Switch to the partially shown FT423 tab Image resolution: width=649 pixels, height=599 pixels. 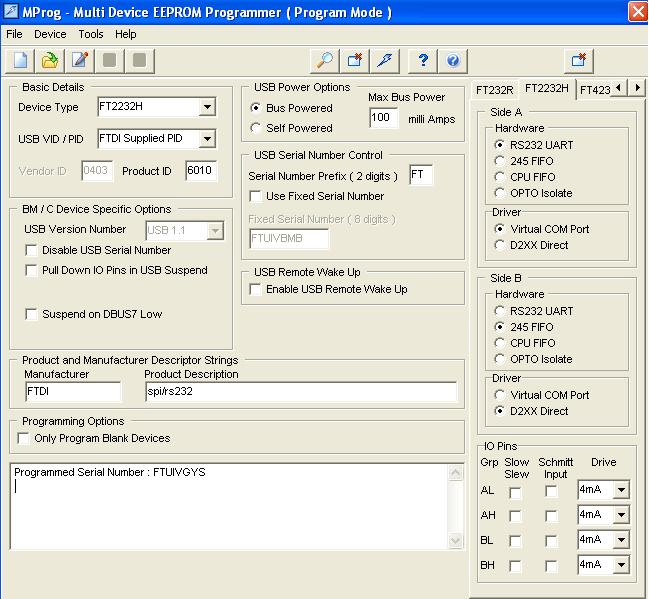click(594, 90)
